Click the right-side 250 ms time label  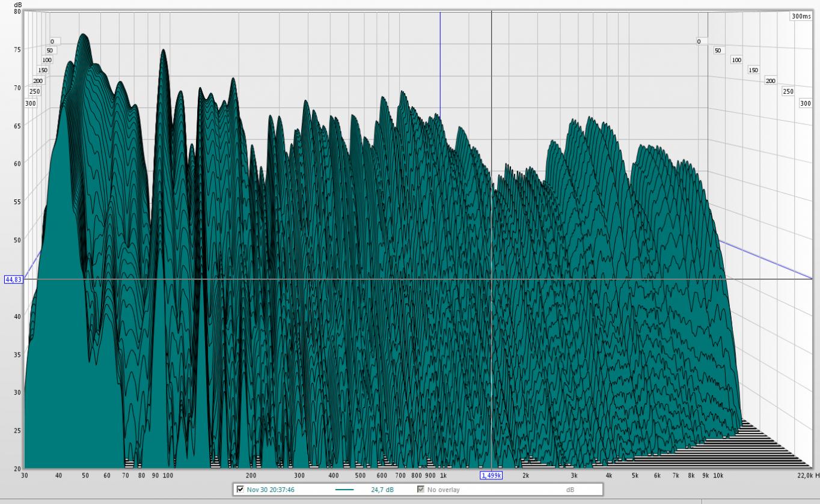(x=788, y=91)
